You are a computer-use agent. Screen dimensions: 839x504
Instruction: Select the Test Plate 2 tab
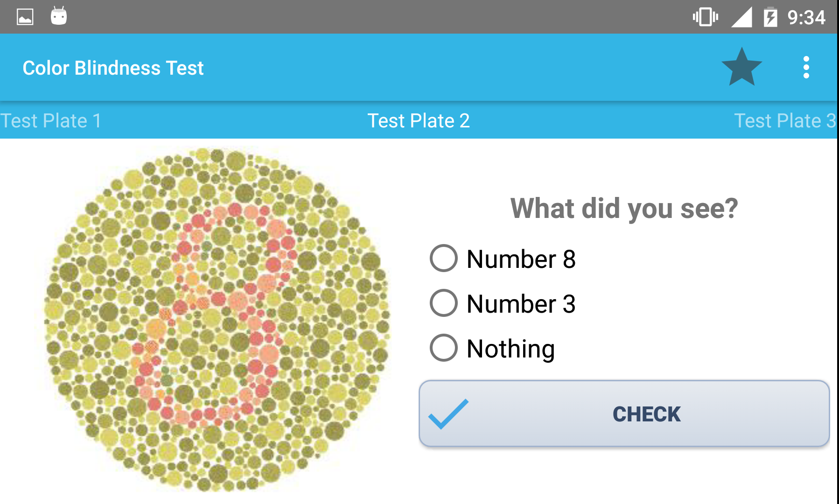419,121
